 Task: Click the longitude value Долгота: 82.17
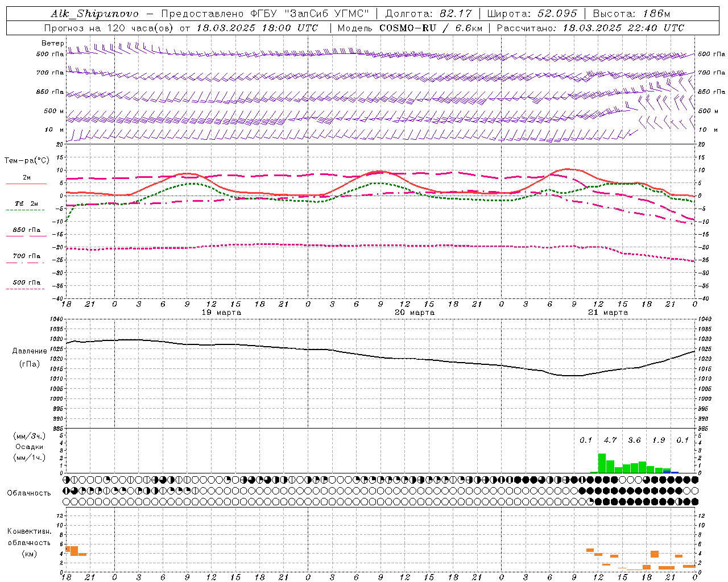coord(428,14)
